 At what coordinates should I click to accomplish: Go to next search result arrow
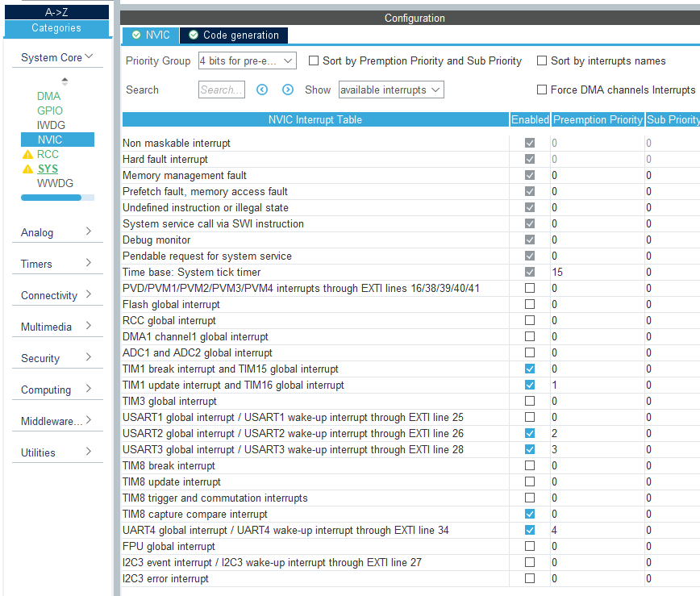(x=288, y=90)
